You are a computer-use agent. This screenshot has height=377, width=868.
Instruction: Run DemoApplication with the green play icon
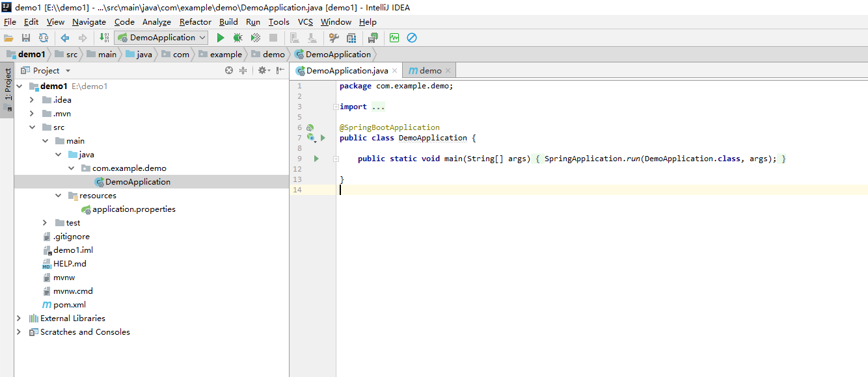pyautogui.click(x=221, y=38)
